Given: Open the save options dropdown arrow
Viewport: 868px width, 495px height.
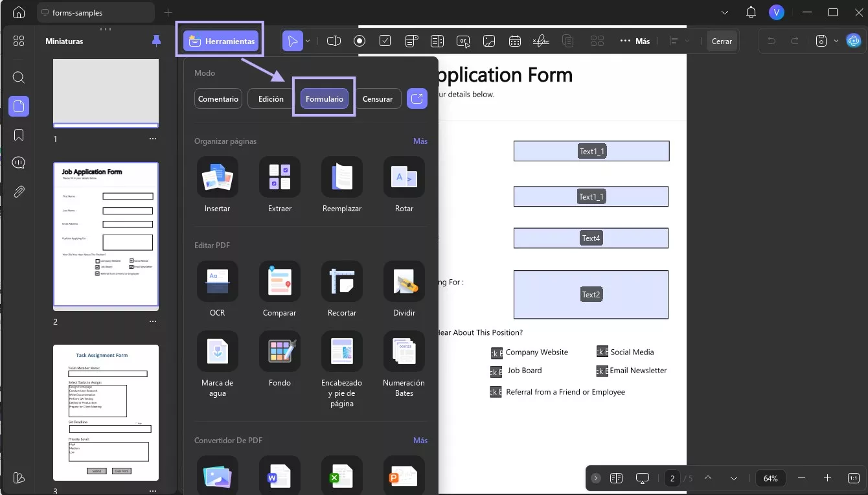Looking at the screenshot, I should [x=836, y=41].
